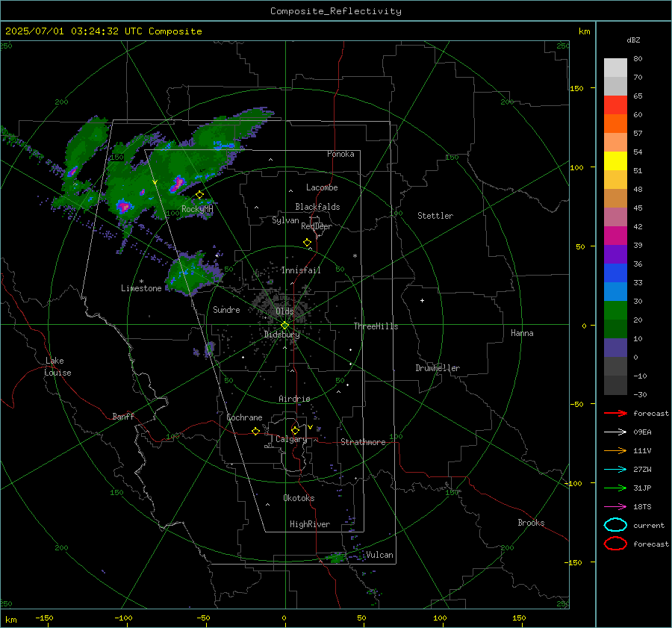This screenshot has height=628, width=672.
Task: Click the white 09EA arrow in legend
Action: (x=615, y=432)
